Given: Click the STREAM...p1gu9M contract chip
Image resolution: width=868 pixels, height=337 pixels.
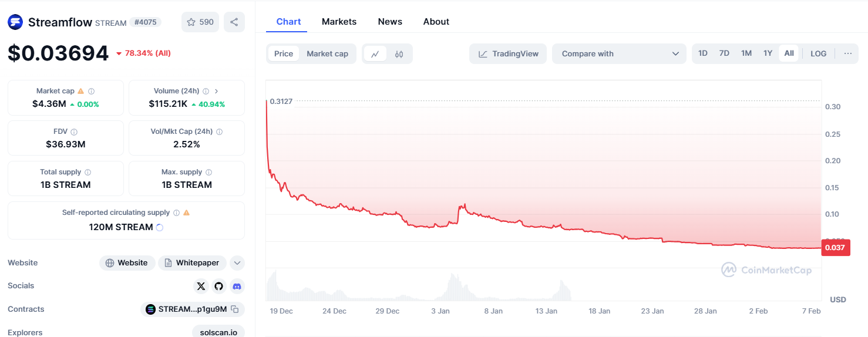Looking at the screenshot, I should tap(193, 309).
